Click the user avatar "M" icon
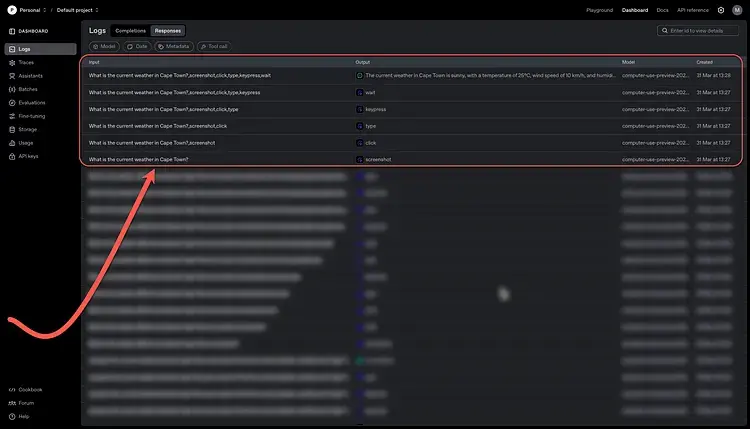Image resolution: width=750 pixels, height=429 pixels. pyautogui.click(x=738, y=10)
